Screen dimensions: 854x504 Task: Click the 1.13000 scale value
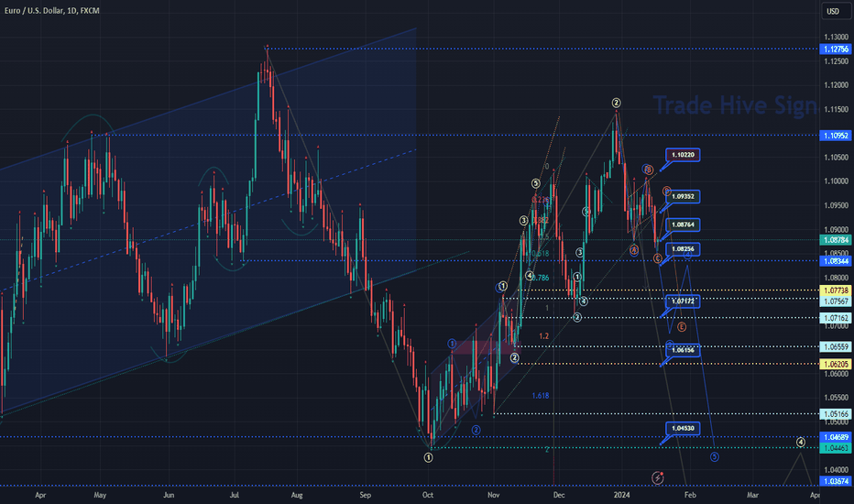[x=836, y=37]
